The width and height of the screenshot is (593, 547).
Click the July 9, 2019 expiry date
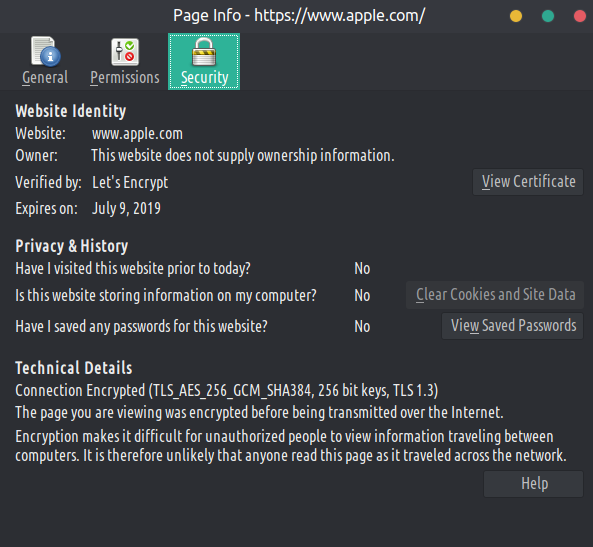click(126, 208)
